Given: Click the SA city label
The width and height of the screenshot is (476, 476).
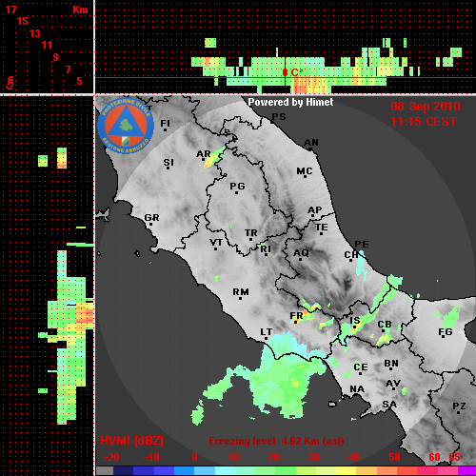Looking at the screenshot, I should tap(389, 405).
